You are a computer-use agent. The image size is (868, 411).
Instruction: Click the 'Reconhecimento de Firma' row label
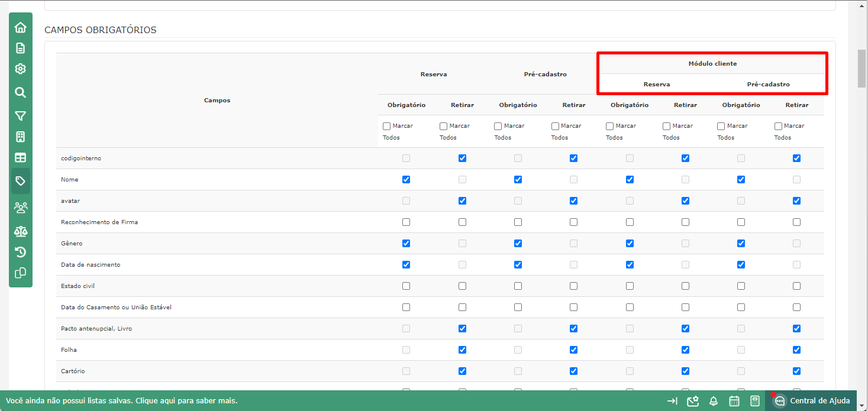99,222
